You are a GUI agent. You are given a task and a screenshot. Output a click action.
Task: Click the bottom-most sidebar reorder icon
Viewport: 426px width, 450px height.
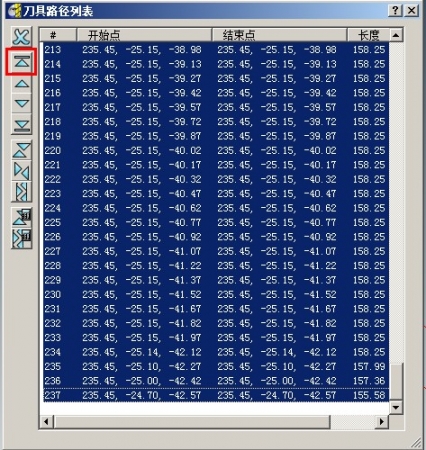point(22,239)
